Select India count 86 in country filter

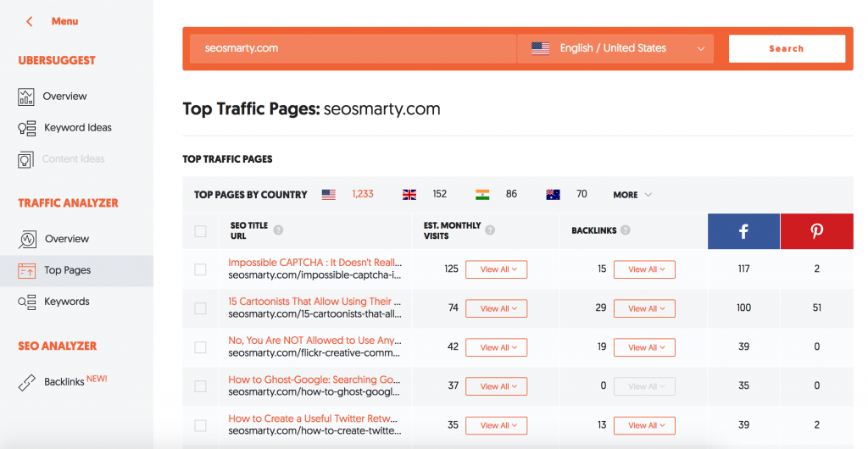click(x=511, y=194)
